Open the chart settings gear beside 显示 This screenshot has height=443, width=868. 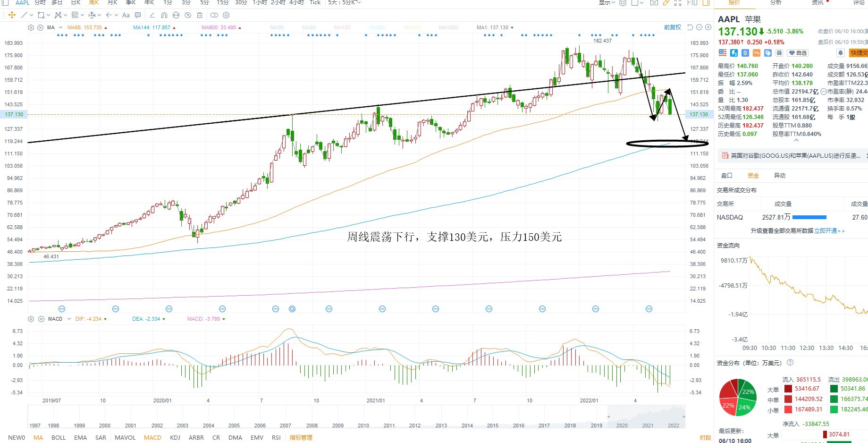pyautogui.click(x=623, y=2)
